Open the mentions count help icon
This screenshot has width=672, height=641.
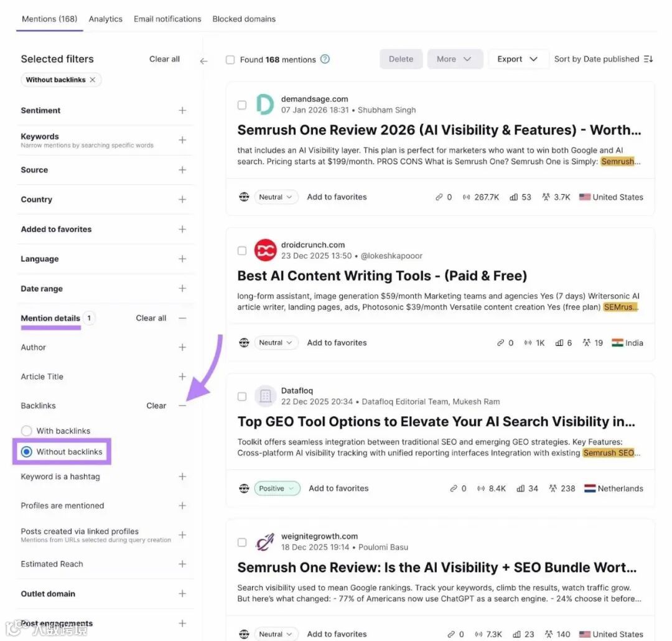point(325,59)
